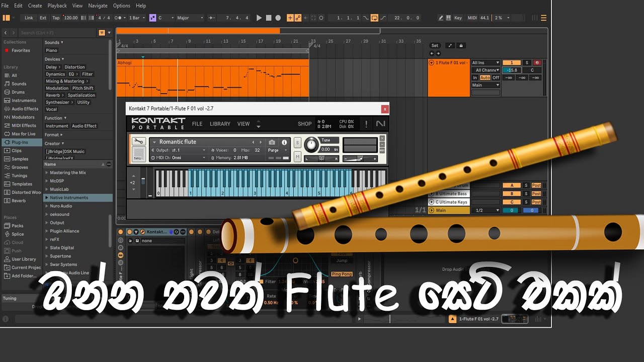The image size is (644, 362).
Task: Open the Kontakt LIBRARY menu
Action: click(x=220, y=124)
